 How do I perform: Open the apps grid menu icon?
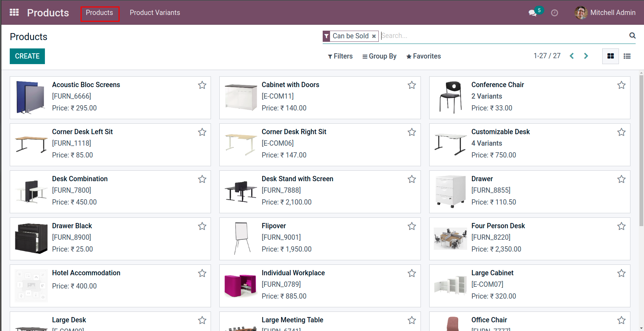coord(14,13)
